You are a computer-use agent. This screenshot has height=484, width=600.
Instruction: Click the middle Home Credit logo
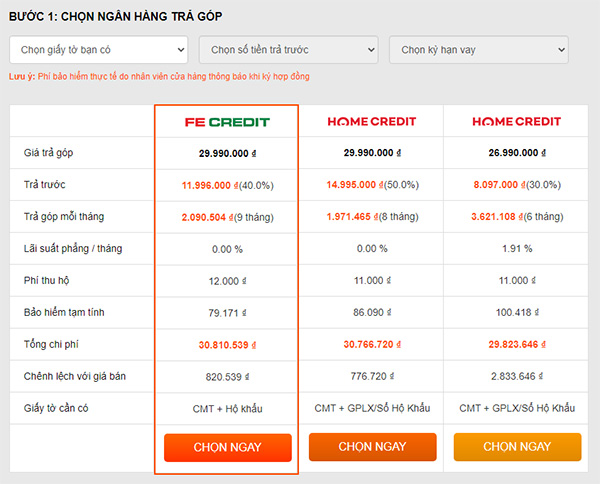(372, 121)
